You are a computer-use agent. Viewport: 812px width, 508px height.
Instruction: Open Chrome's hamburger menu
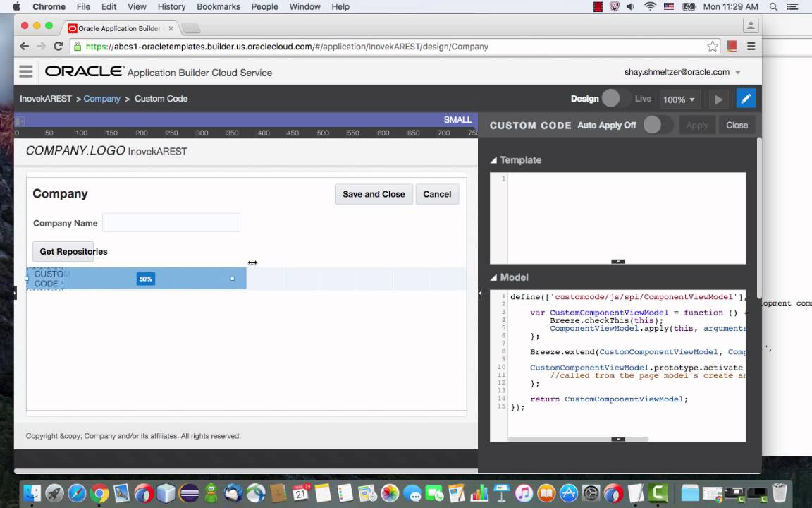[751, 46]
